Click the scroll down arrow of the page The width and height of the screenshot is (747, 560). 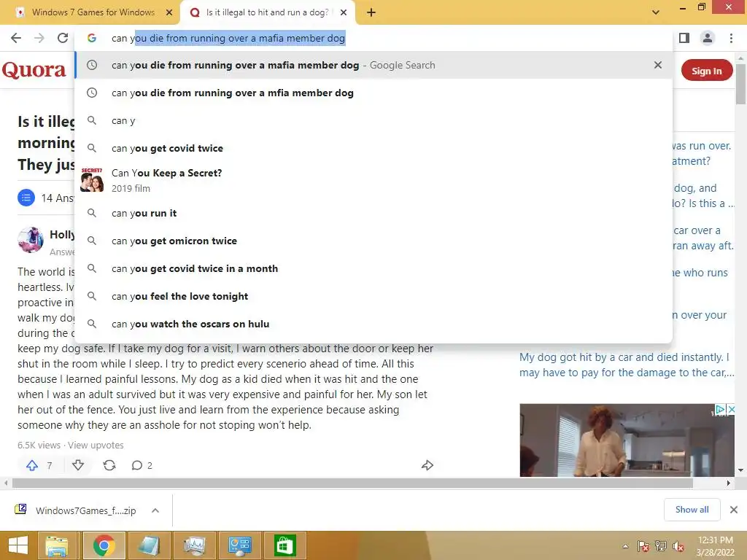point(741,470)
